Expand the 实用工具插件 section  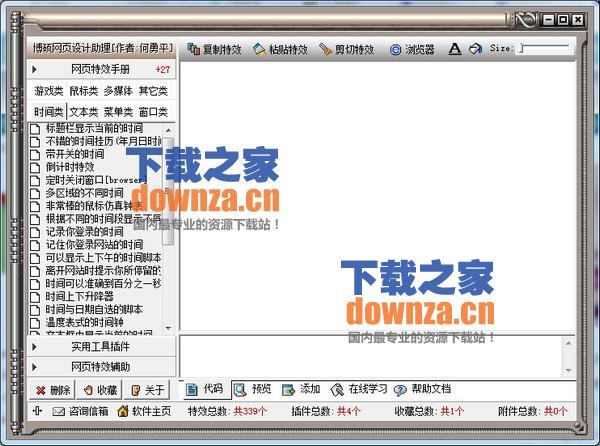[101, 347]
